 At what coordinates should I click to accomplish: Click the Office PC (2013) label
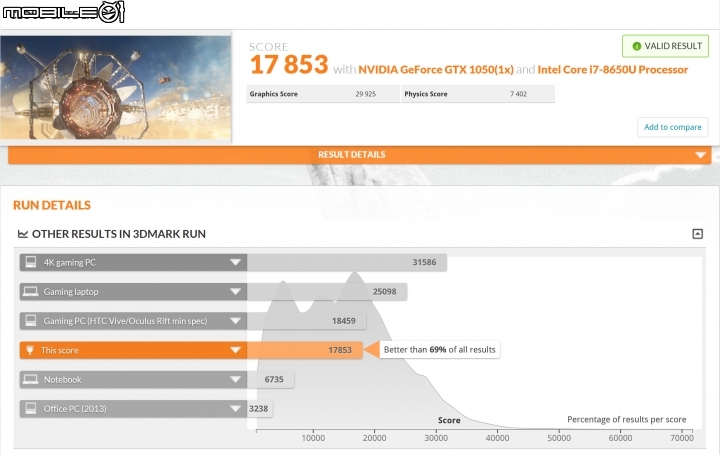coord(75,409)
